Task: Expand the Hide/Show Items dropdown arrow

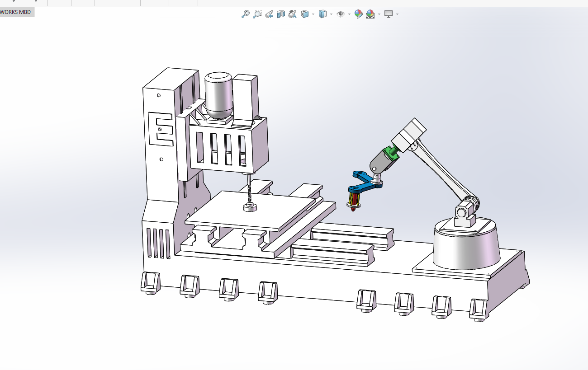Action: 349,14
